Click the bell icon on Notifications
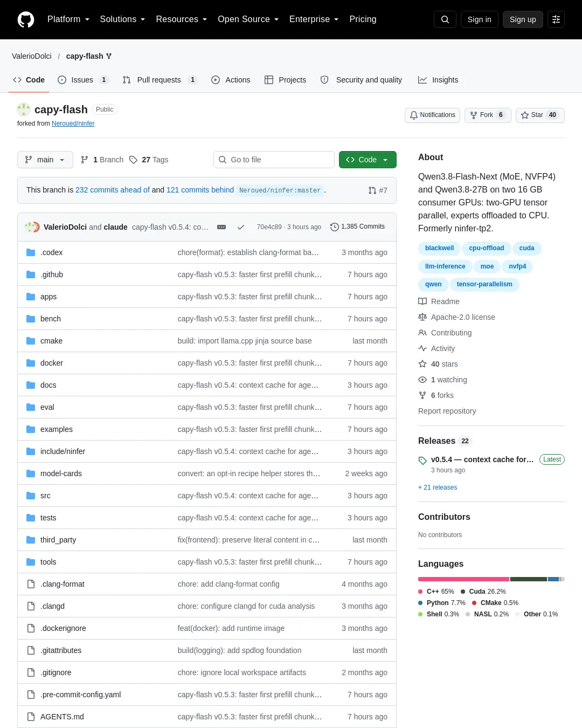This screenshot has width=582, height=728. [414, 115]
